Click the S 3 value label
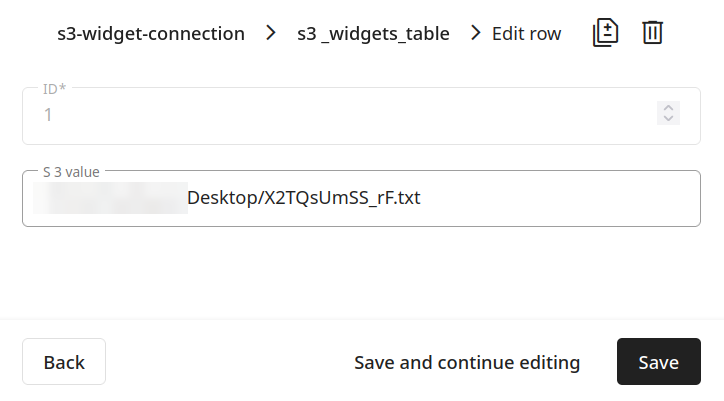This screenshot has height=401, width=724. (x=70, y=172)
